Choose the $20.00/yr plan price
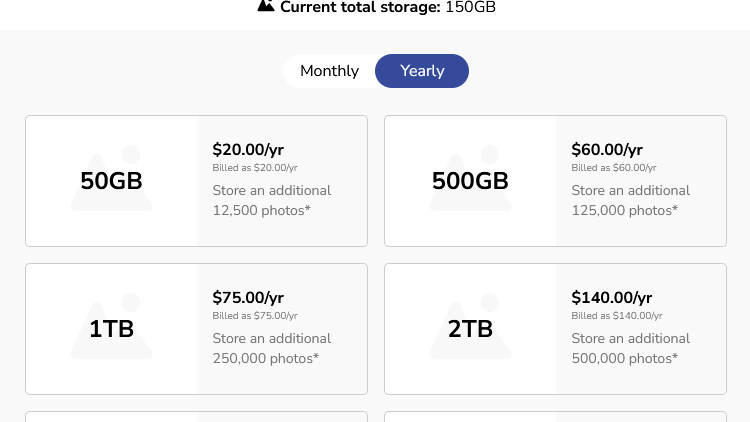 pos(248,149)
